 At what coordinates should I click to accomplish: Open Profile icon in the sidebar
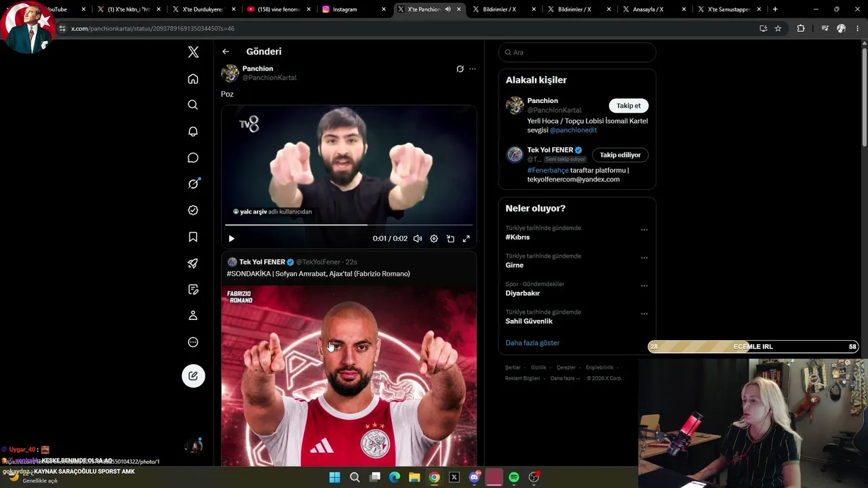point(193,315)
